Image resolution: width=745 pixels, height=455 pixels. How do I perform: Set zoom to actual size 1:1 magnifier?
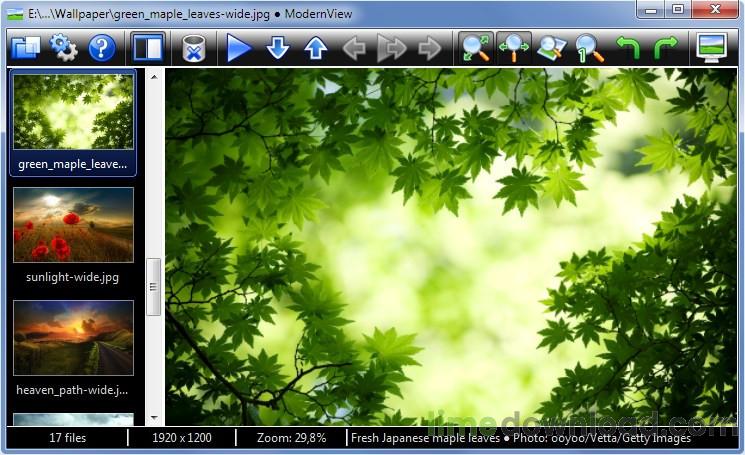(x=589, y=47)
